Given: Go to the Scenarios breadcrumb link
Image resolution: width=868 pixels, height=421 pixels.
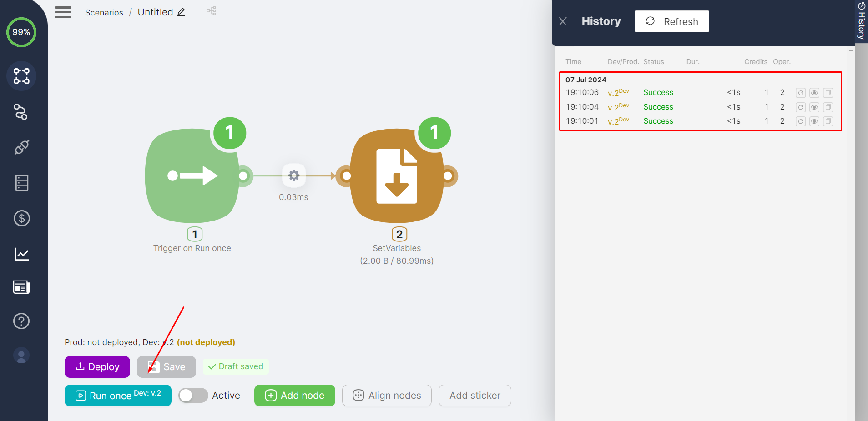Looking at the screenshot, I should 104,12.
